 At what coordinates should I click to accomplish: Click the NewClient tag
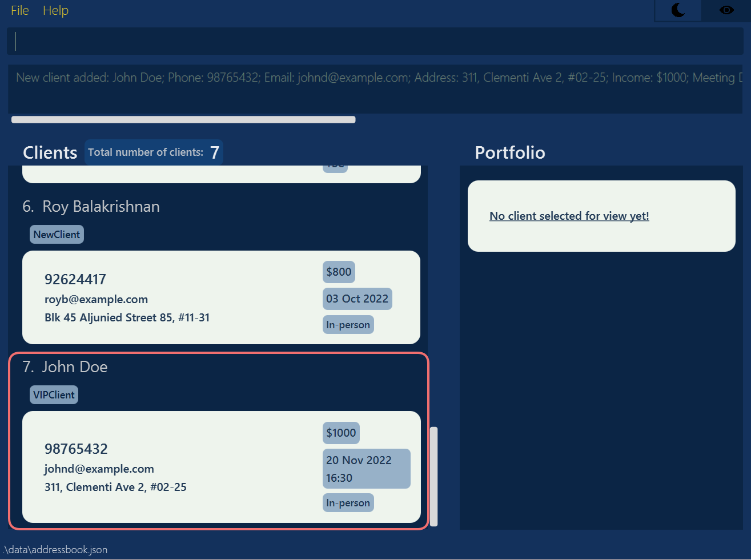[57, 235]
